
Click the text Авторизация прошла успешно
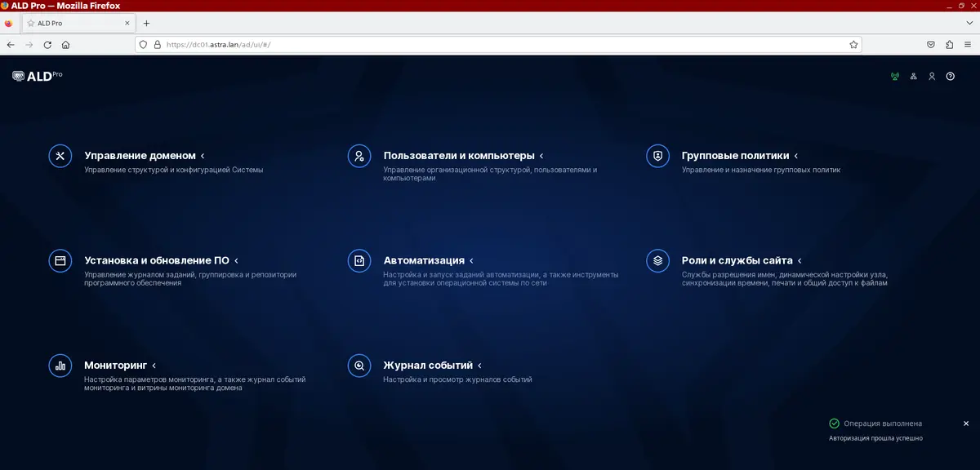coord(875,438)
